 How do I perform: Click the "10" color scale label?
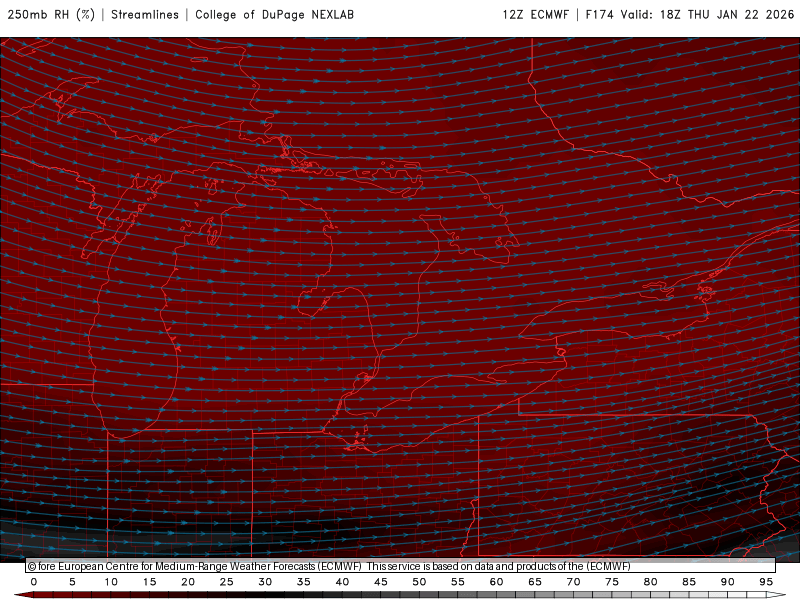(111, 582)
